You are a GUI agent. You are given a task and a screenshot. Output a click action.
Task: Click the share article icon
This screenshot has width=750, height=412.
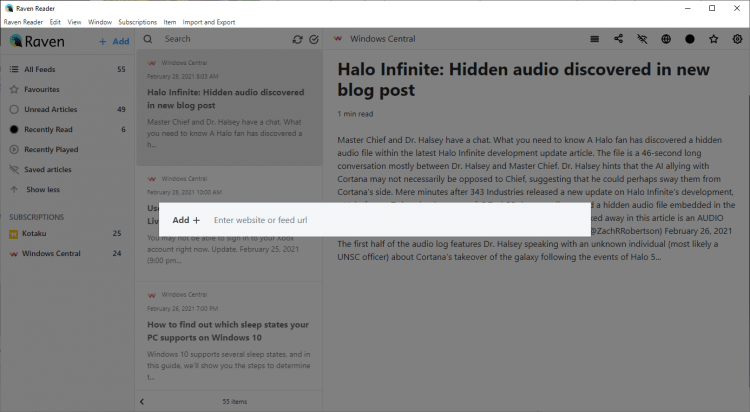coord(618,39)
